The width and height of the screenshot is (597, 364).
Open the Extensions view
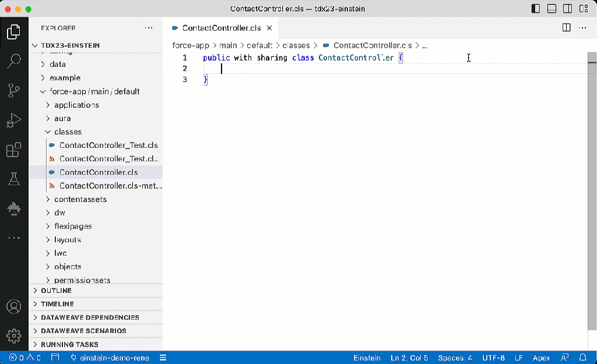click(14, 150)
